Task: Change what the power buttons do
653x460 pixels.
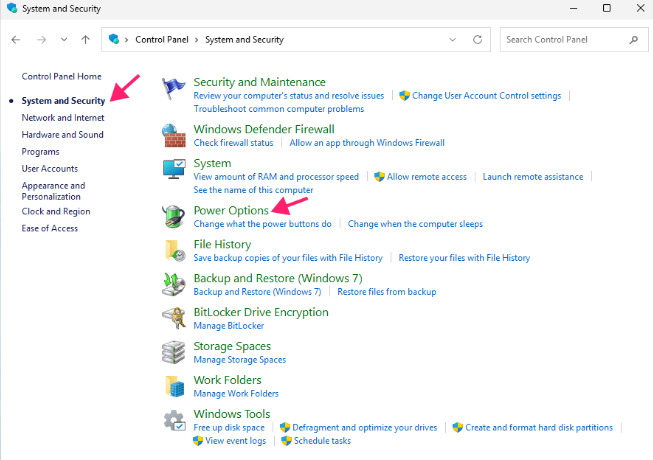Action: tap(262, 224)
